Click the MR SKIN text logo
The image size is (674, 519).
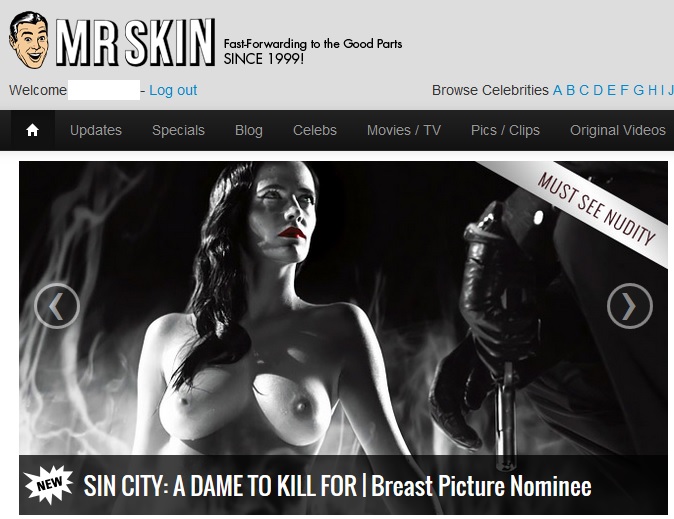tap(135, 42)
